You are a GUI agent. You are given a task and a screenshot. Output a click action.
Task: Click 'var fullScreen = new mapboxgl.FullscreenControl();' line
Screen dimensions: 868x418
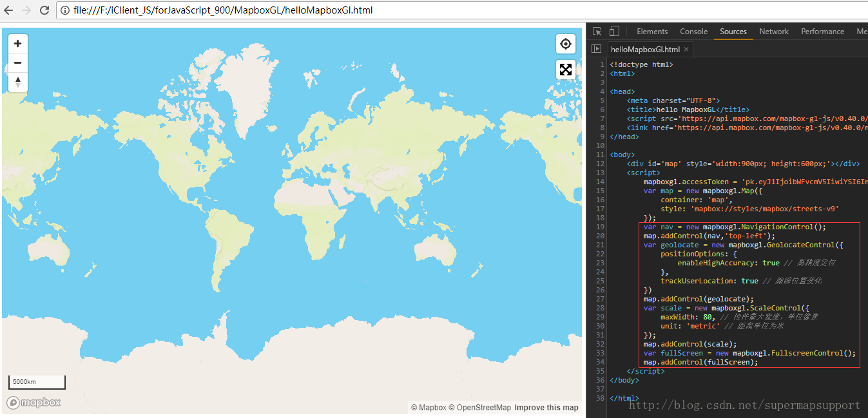click(749, 353)
